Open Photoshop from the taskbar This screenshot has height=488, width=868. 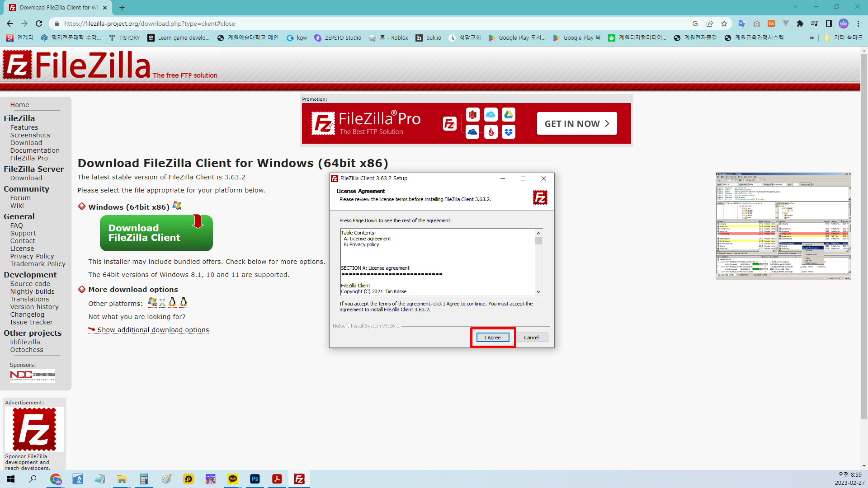[255, 479]
